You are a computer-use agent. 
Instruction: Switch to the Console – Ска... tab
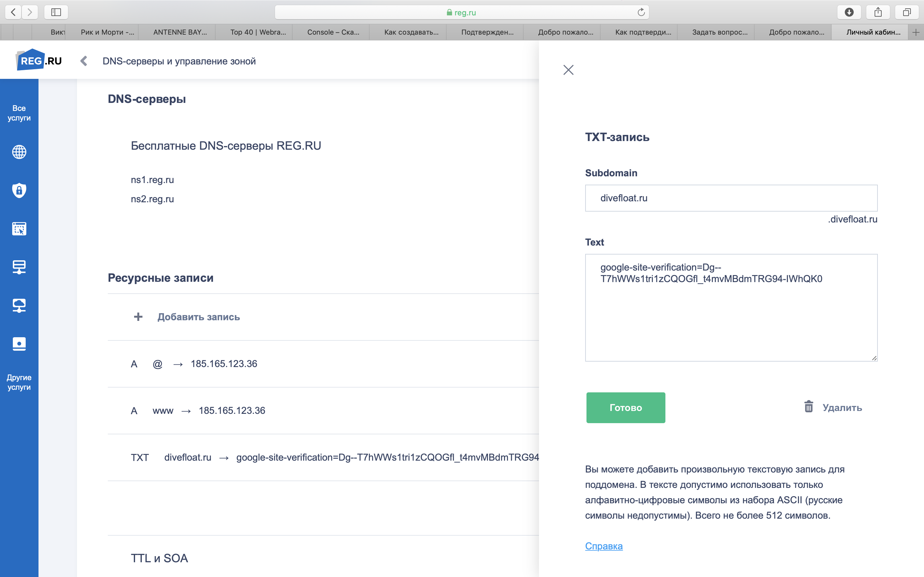tap(333, 32)
